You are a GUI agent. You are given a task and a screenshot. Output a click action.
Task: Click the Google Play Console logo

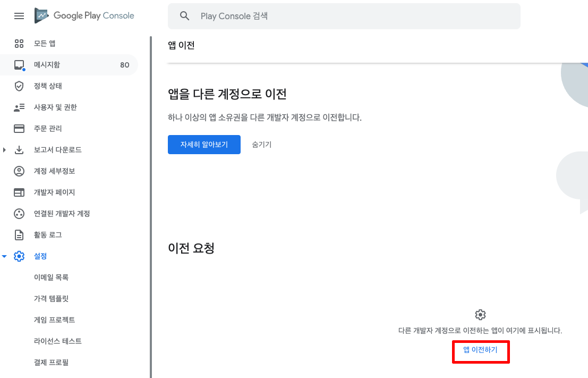84,15
